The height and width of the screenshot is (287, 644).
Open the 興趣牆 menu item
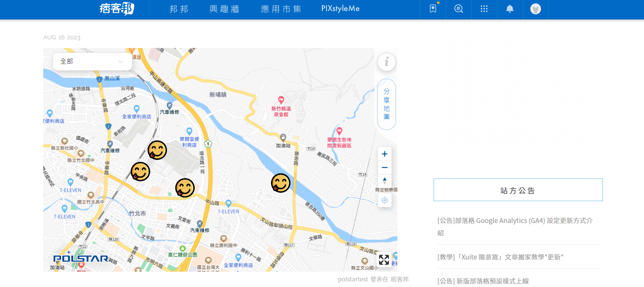coord(224,9)
